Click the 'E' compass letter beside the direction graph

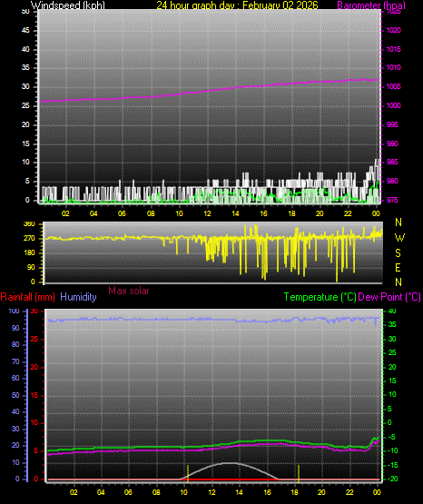coord(398,267)
